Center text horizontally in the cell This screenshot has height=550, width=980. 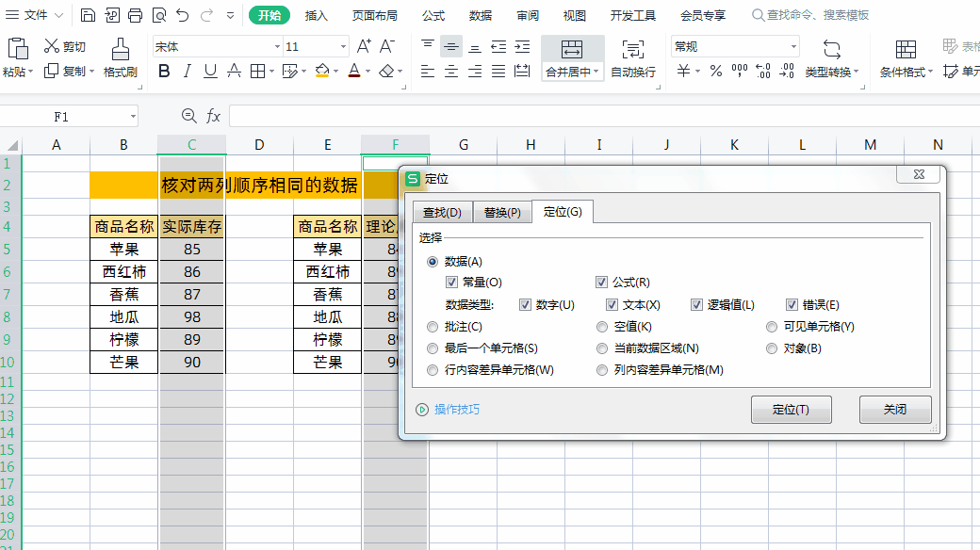(x=450, y=72)
